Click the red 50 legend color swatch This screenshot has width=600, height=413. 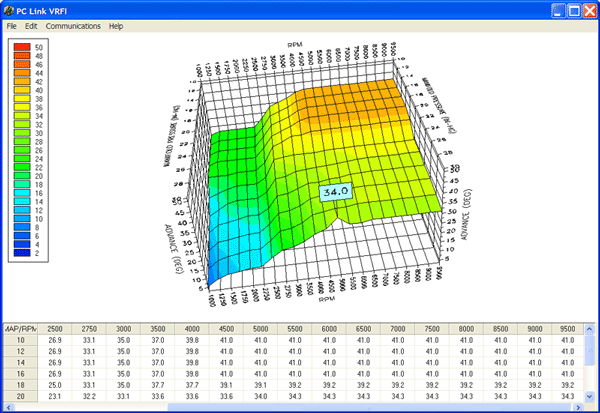point(22,47)
